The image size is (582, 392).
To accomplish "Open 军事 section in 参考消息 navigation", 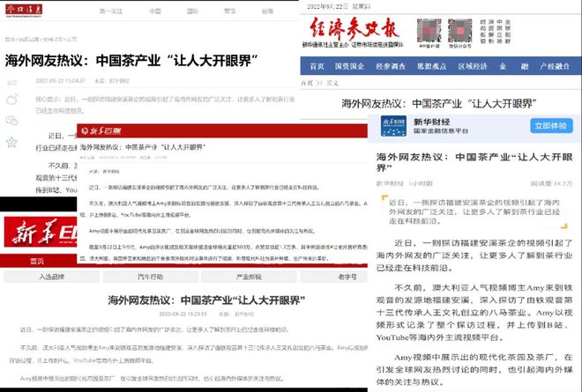I will [x=230, y=11].
